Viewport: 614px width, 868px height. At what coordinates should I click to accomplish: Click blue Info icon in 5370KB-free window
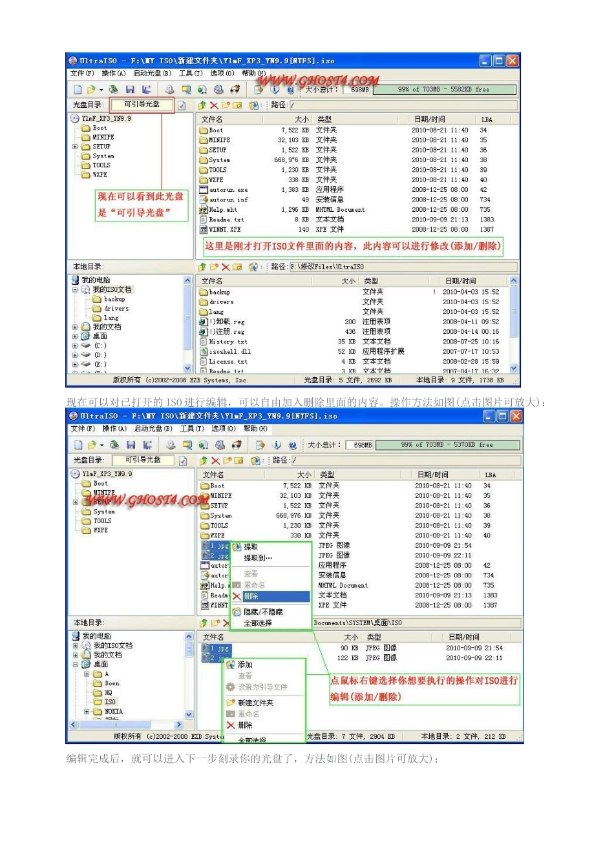click(x=277, y=445)
